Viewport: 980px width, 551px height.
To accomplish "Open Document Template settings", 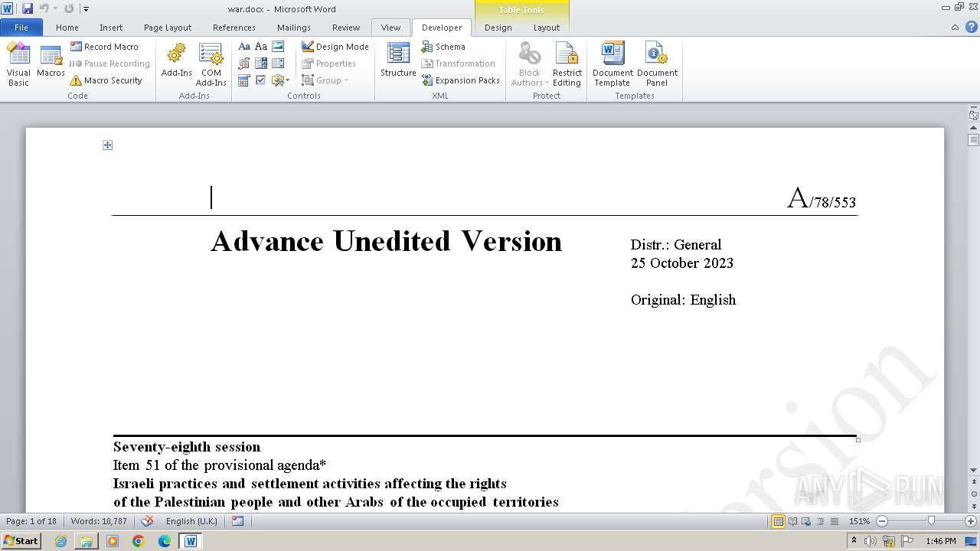I will coord(612,65).
